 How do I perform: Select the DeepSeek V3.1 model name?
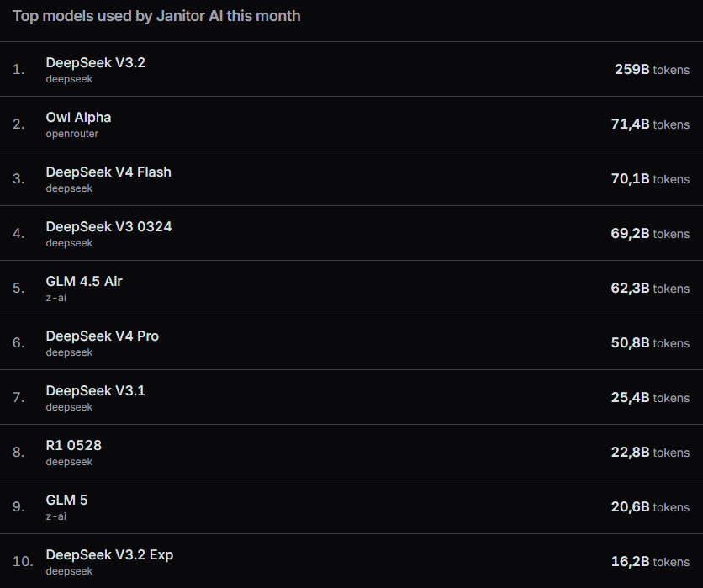pos(96,391)
